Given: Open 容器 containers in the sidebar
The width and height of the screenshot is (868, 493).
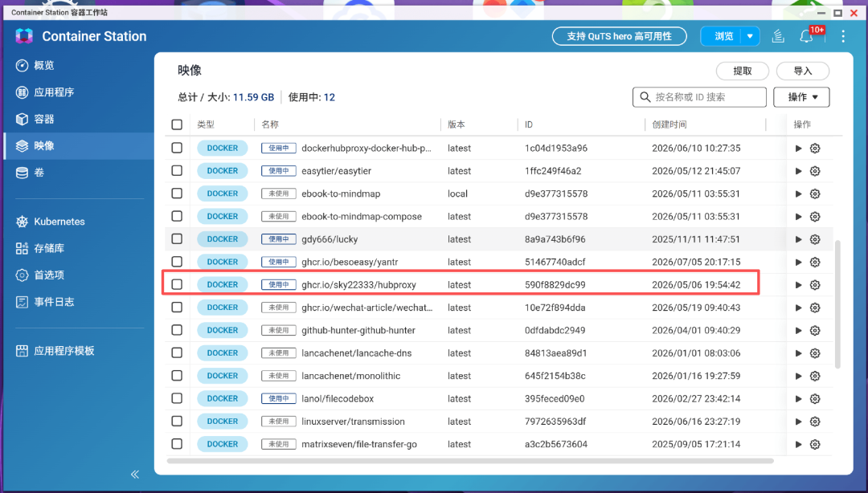Looking at the screenshot, I should click(x=78, y=119).
